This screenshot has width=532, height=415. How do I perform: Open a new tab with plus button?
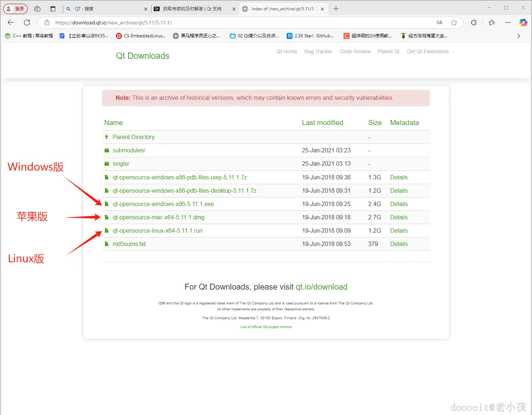(x=336, y=9)
